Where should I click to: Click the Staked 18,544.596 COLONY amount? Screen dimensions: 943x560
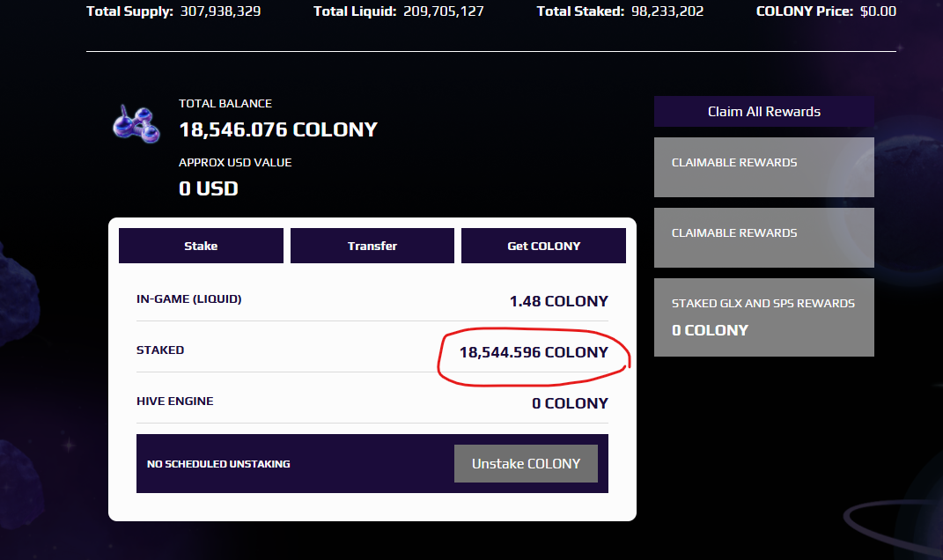(534, 352)
